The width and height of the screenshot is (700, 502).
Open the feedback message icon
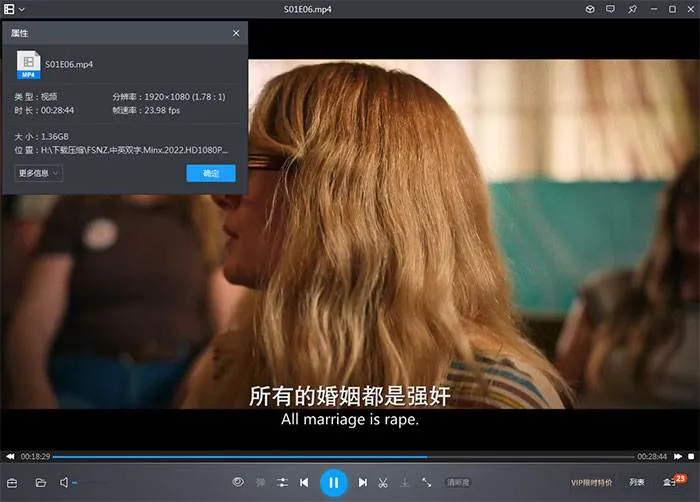point(610,9)
